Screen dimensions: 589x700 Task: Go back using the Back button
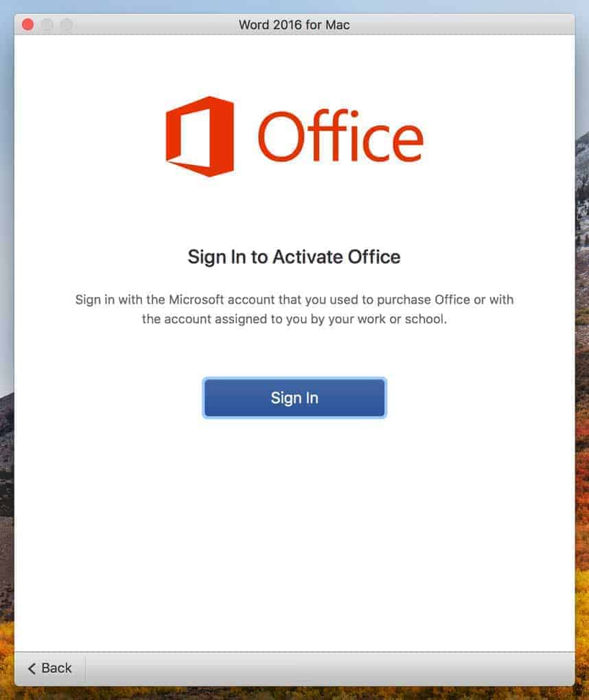49,668
